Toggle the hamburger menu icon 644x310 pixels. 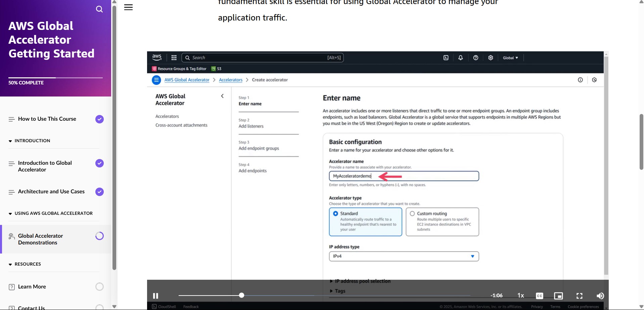128,7
